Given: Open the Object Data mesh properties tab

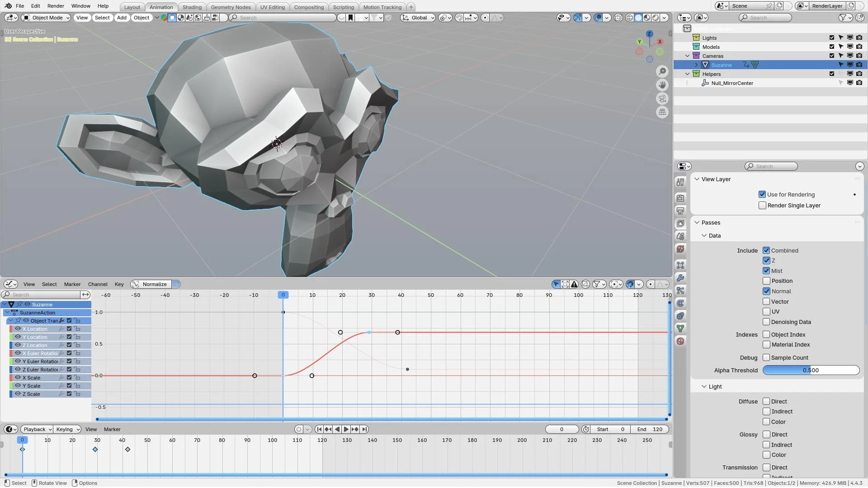Looking at the screenshot, I should [x=680, y=328].
